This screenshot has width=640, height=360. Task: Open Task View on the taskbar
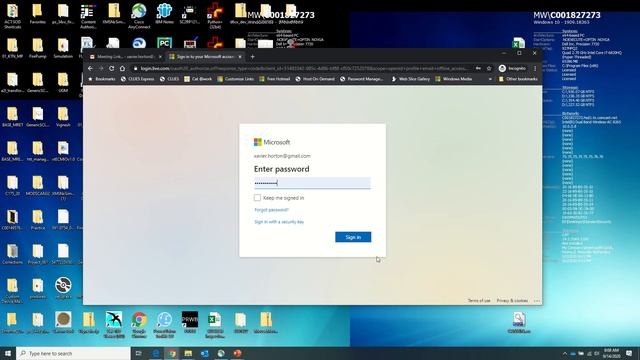(x=138, y=353)
